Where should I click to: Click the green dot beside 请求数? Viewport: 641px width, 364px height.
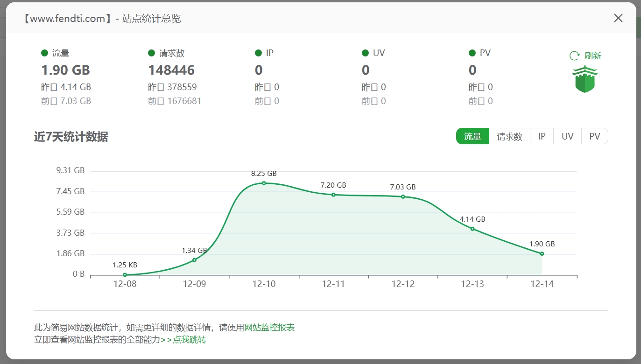click(x=152, y=53)
